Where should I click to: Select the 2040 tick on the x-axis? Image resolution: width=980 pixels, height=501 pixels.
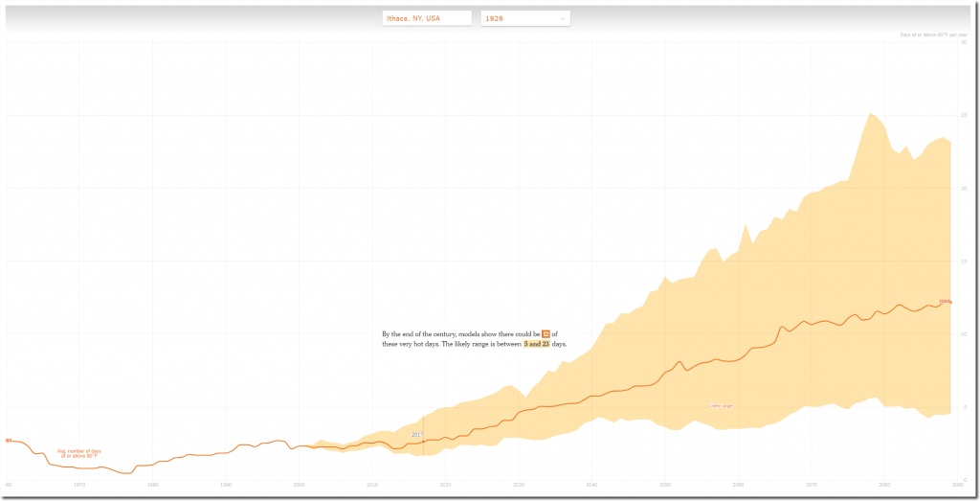coord(591,485)
